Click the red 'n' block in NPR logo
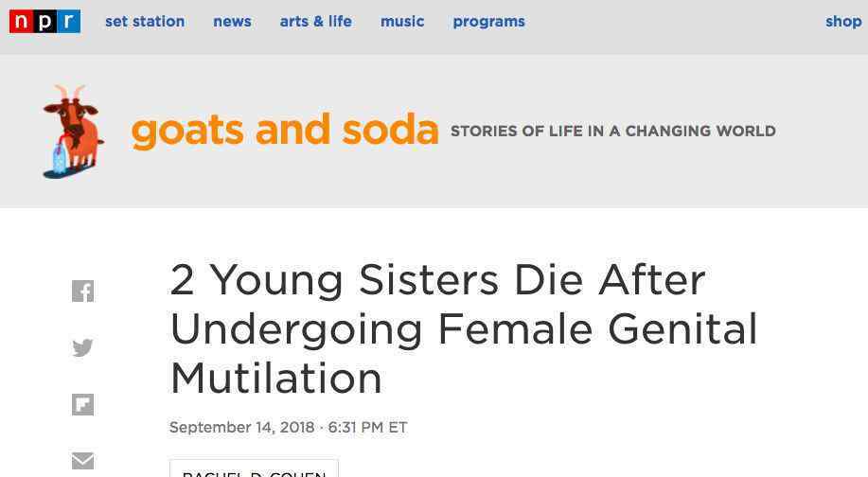 click(x=21, y=22)
